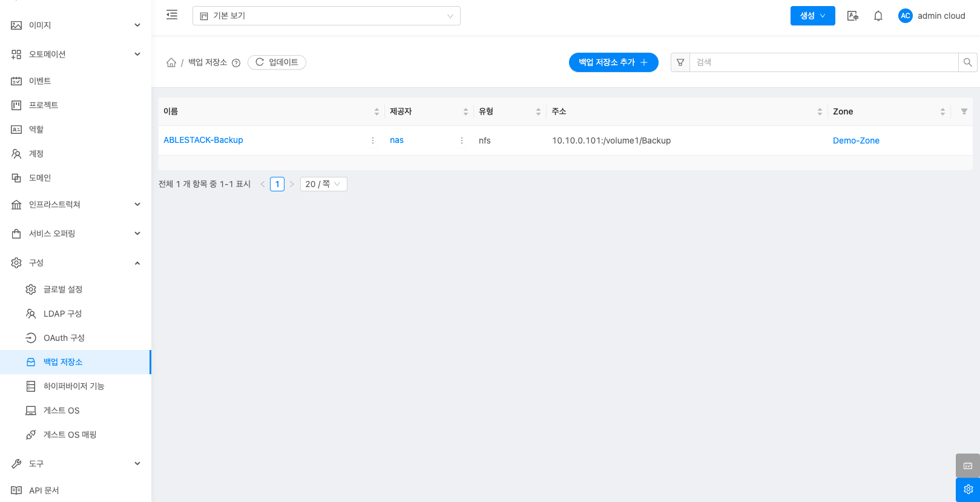The width and height of the screenshot is (980, 502).
Task: Open the 기본 보기 view dropdown
Action: pos(326,16)
